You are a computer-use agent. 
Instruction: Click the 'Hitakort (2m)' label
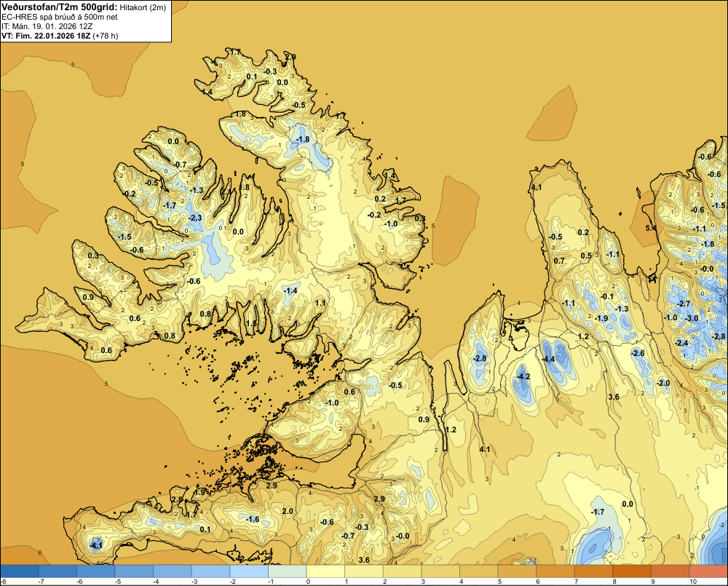coord(143,7)
